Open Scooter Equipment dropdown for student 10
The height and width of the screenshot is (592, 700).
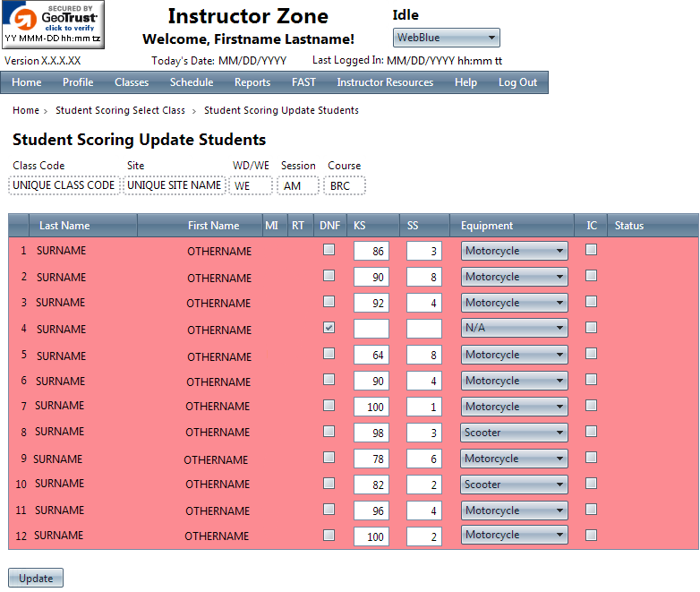point(515,485)
